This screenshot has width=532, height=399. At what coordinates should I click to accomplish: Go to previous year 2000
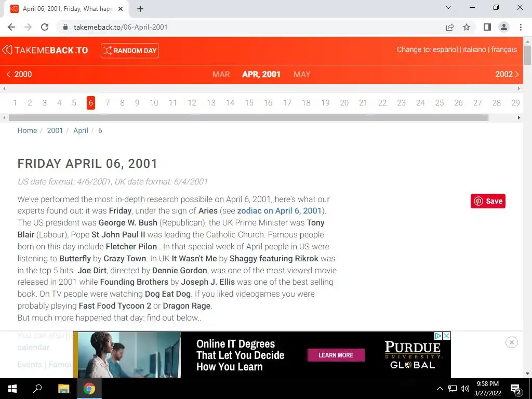(19, 74)
